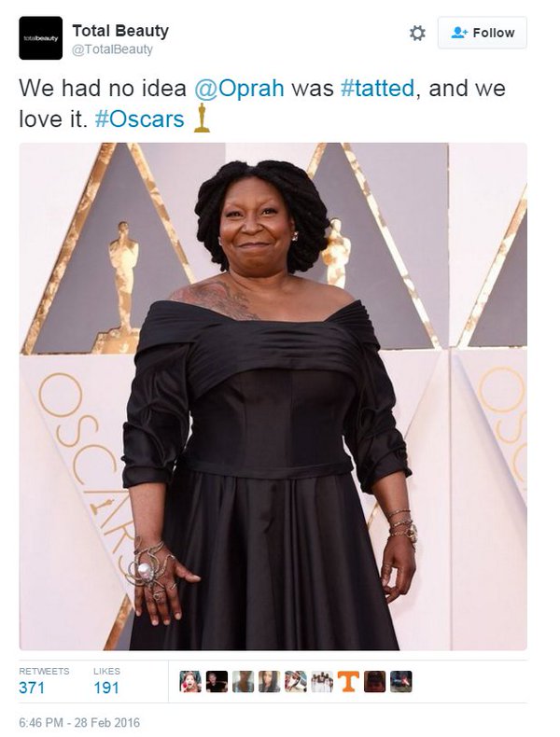Follow the Total Beauty account
Viewport: 560px width, 737px height.
pyautogui.click(x=483, y=33)
